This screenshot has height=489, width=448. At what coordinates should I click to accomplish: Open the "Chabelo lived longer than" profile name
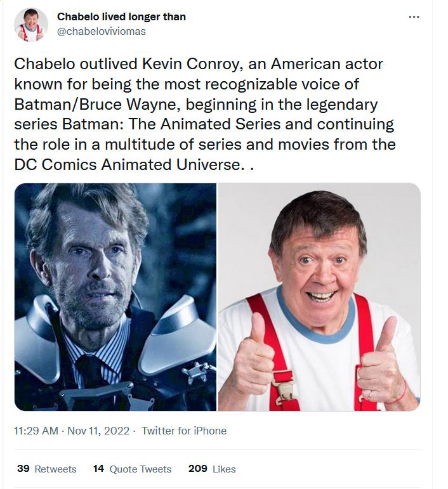coord(121,16)
